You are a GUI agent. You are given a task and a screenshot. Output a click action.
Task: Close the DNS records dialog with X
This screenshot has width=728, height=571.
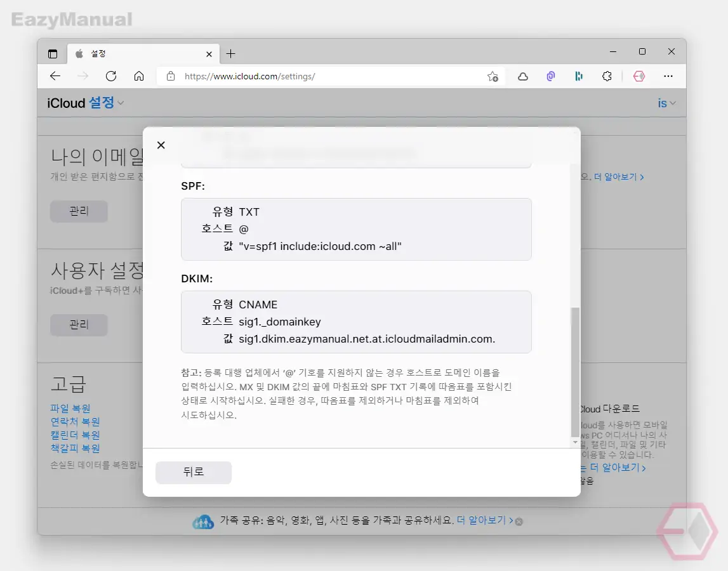pos(161,145)
